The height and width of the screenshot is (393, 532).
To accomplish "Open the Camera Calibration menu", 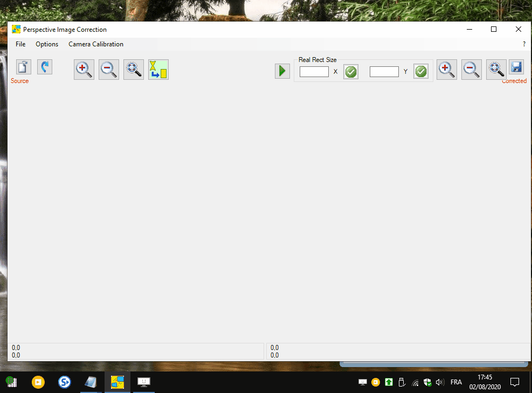I will pos(96,44).
